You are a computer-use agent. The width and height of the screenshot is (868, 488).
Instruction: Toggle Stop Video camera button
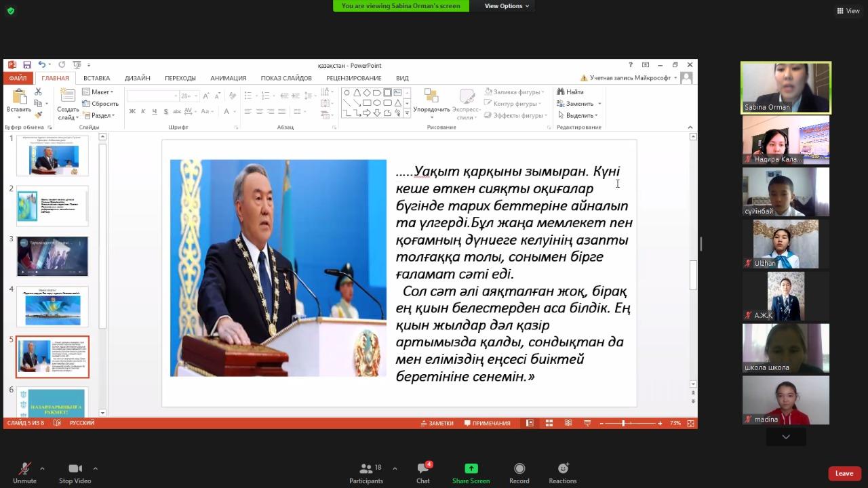(75, 468)
